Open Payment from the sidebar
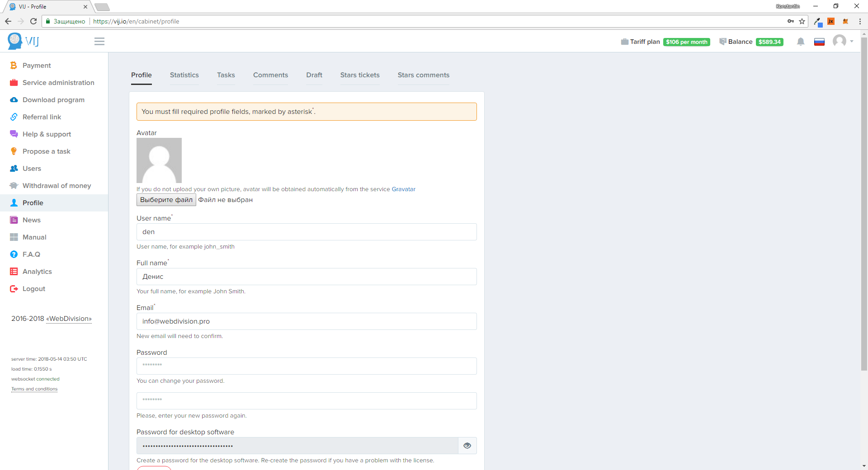 [x=37, y=66]
